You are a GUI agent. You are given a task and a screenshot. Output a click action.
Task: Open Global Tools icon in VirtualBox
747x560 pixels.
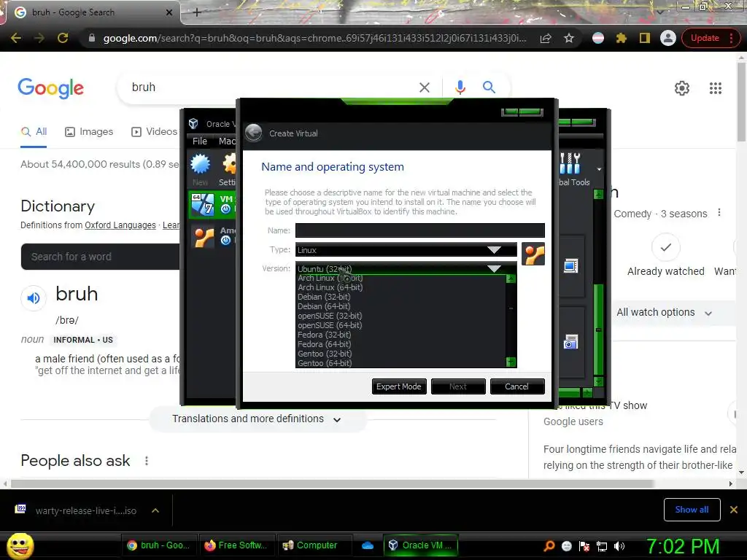(570, 163)
